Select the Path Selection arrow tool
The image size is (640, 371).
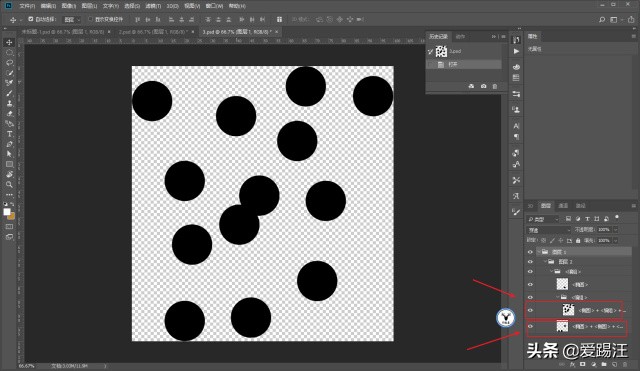[x=9, y=154]
